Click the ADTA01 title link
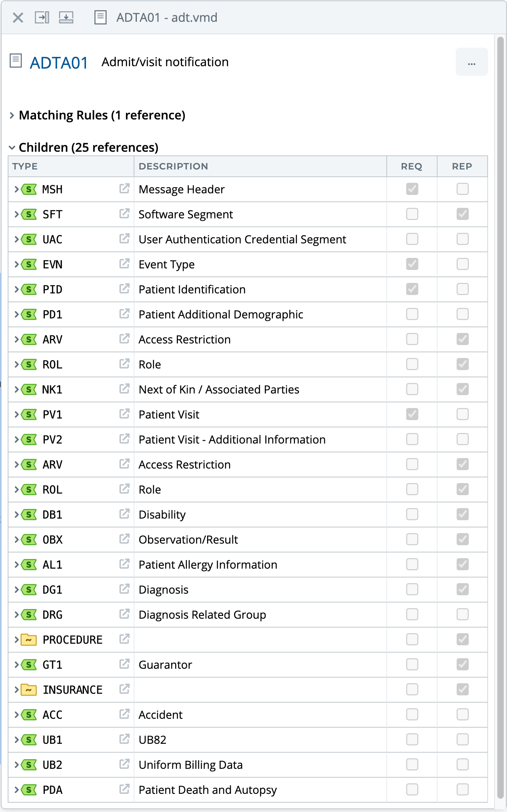The width and height of the screenshot is (507, 812). point(59,63)
